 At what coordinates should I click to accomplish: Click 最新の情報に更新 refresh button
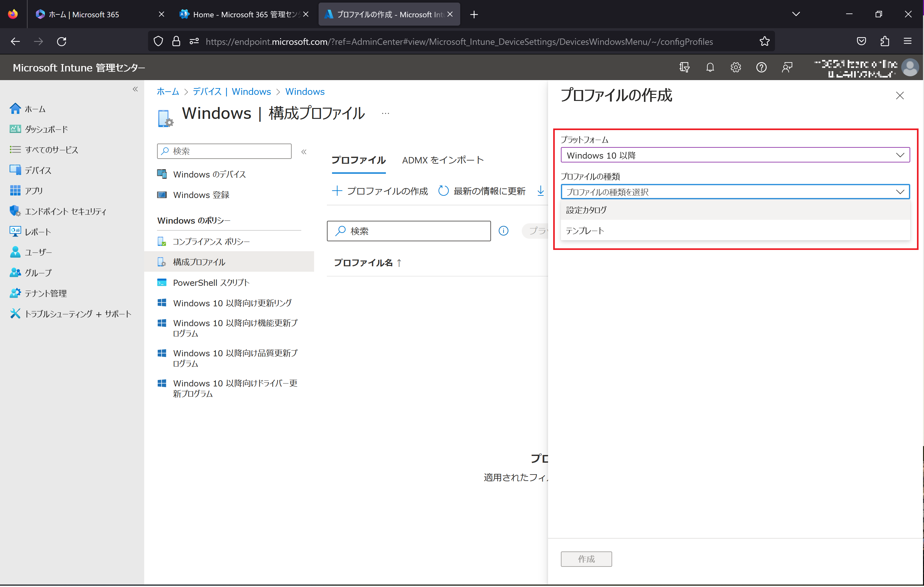(482, 191)
